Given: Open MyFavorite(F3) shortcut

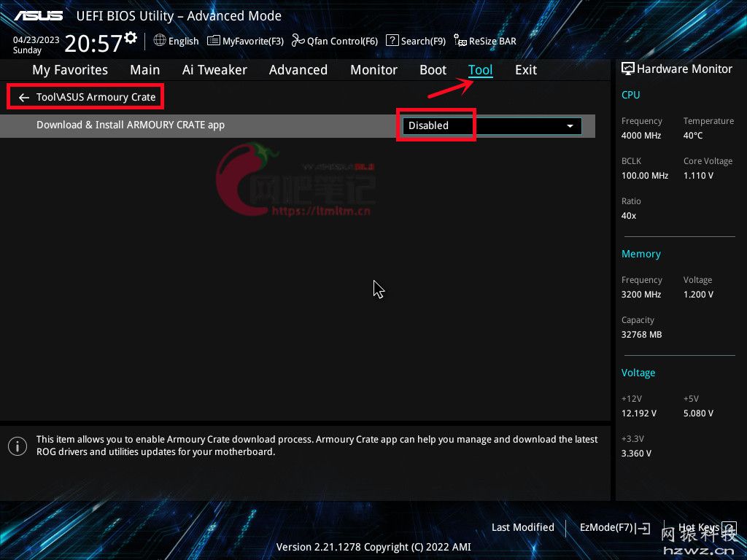Looking at the screenshot, I should [245, 41].
